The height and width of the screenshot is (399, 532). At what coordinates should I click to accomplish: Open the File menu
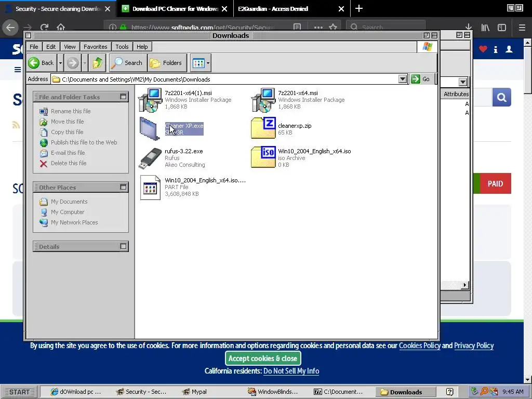(34, 46)
